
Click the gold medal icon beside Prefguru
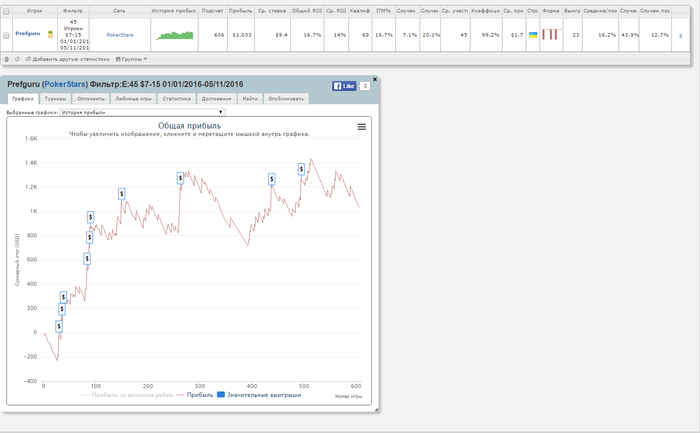tap(50, 34)
